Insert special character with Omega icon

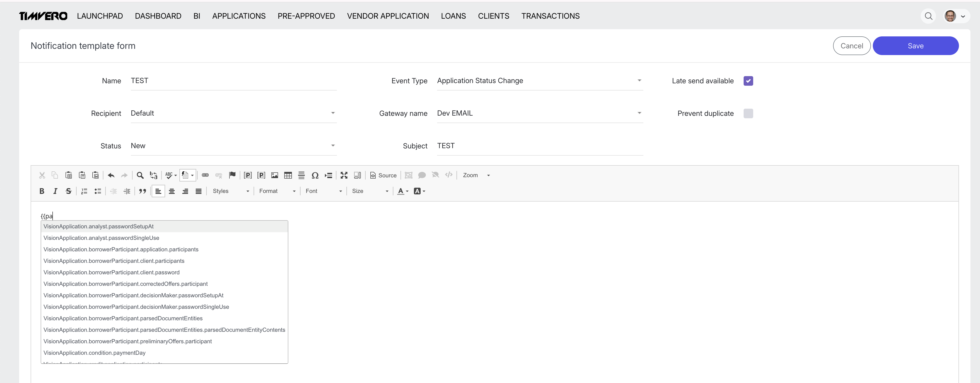[x=315, y=175]
